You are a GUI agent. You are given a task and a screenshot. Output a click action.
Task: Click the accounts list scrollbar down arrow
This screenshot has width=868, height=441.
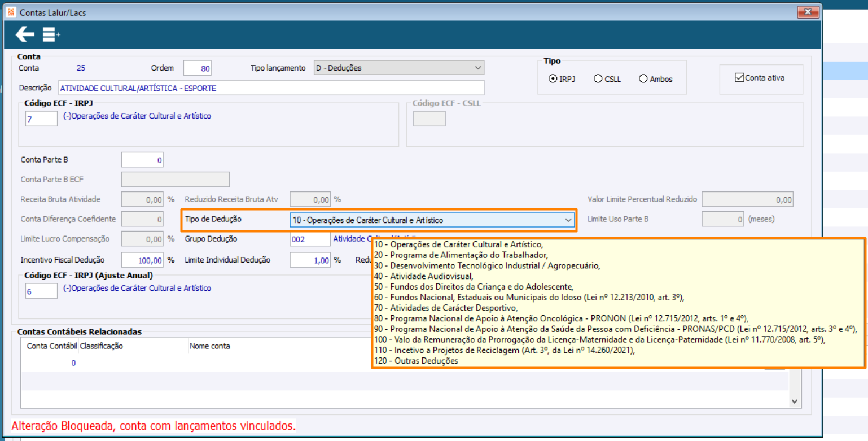click(x=795, y=401)
